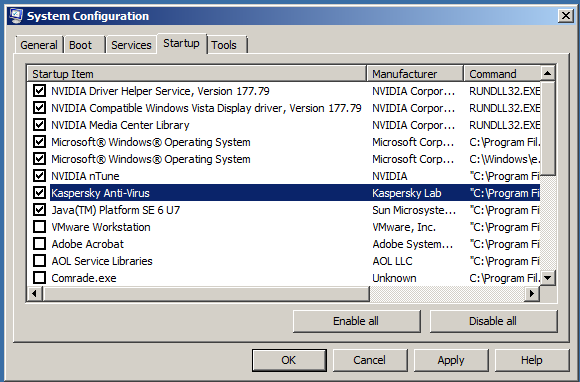Select the VMware Workstation row text
The image size is (580, 382).
pyautogui.click(x=101, y=227)
